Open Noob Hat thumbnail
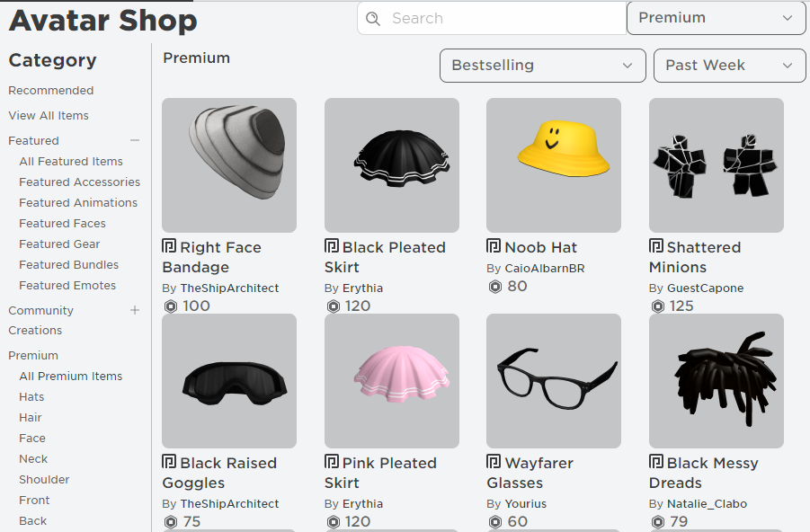The width and height of the screenshot is (810, 532). click(x=554, y=165)
